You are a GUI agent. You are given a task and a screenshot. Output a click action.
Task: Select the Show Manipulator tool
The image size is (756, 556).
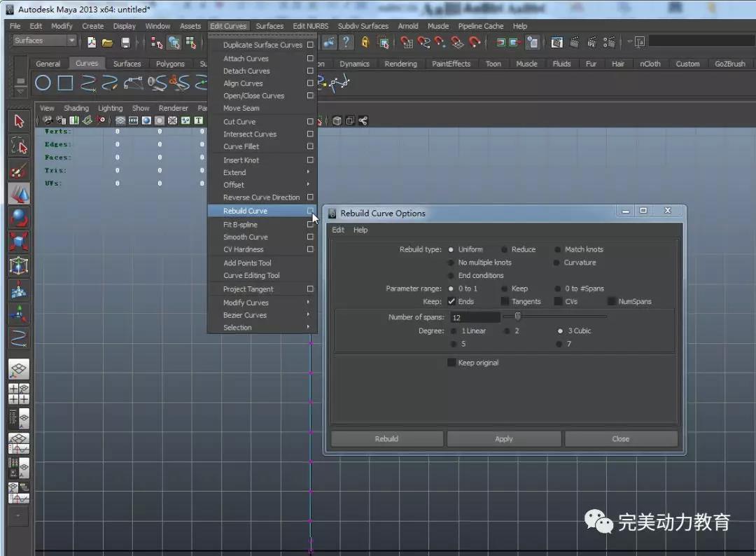(19, 314)
